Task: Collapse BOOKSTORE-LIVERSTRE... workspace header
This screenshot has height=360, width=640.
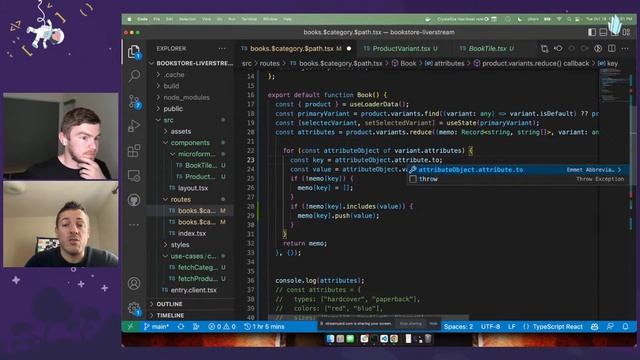Action: (190, 63)
